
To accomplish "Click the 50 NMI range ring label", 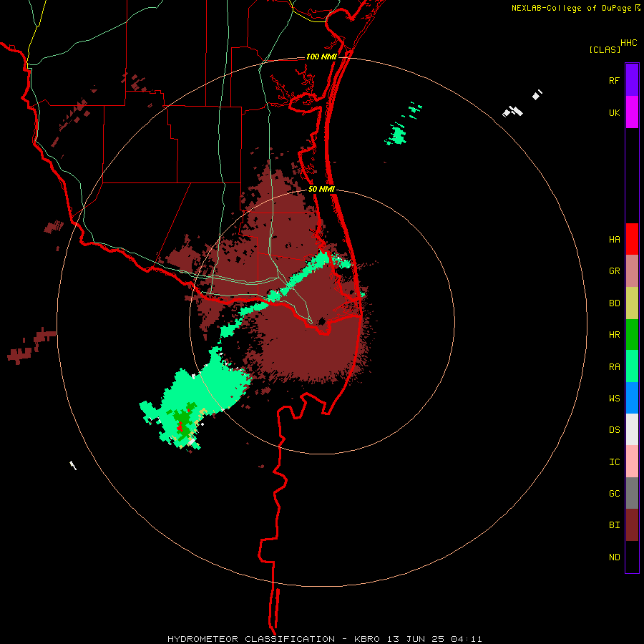I will pos(321,190).
